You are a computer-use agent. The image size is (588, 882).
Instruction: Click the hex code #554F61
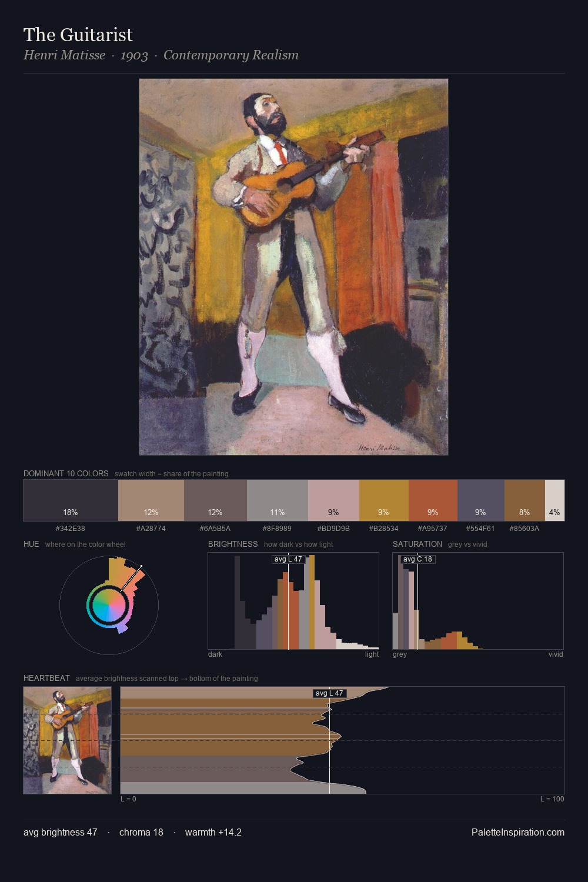481,529
